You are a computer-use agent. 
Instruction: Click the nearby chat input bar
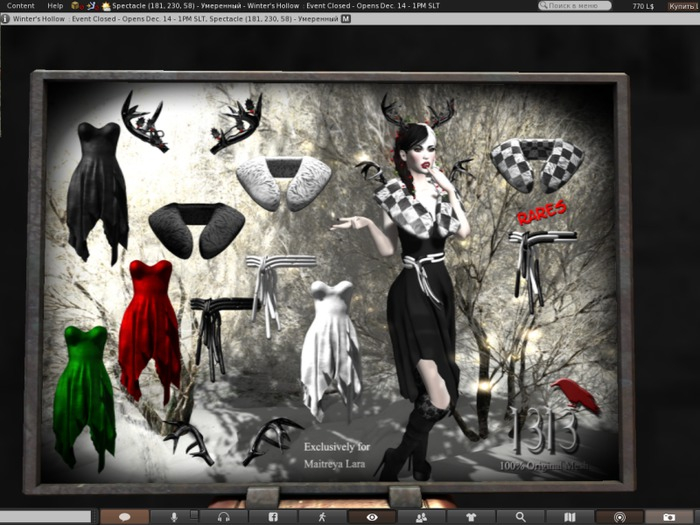click(x=45, y=517)
